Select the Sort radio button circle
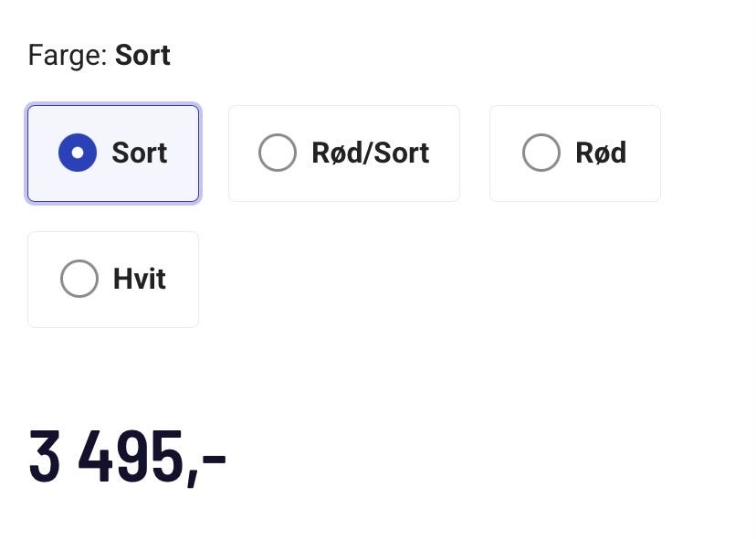 pyautogui.click(x=78, y=153)
